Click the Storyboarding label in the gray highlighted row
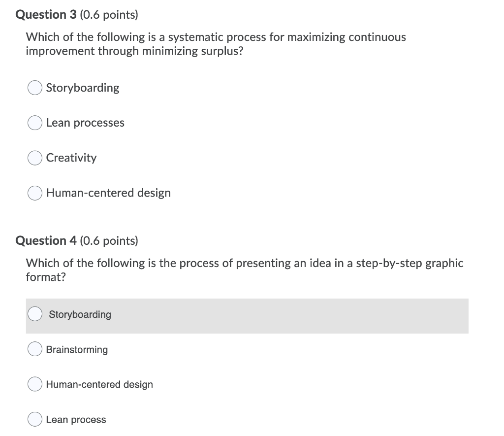 coord(80,314)
